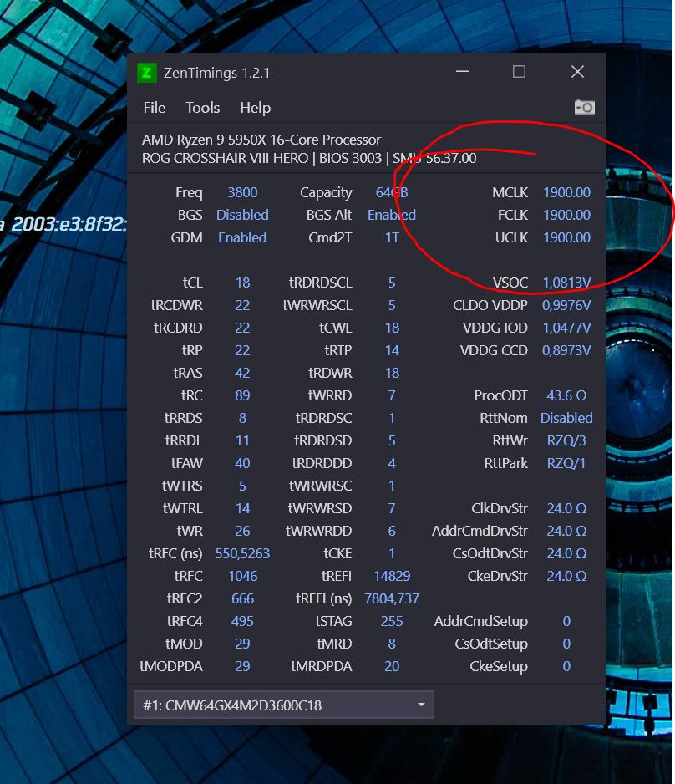Open the File menu
This screenshot has height=784, width=675.
pyautogui.click(x=155, y=108)
